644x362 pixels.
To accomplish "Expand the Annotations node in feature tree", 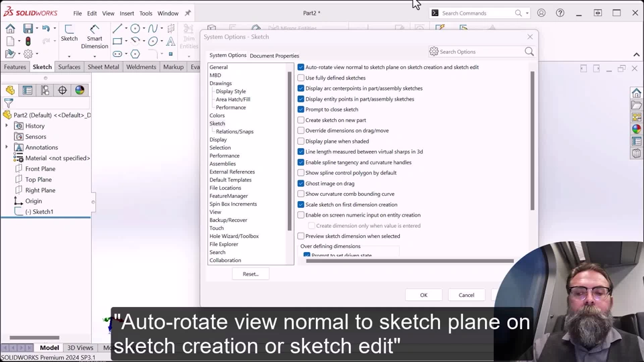I will [x=6, y=147].
